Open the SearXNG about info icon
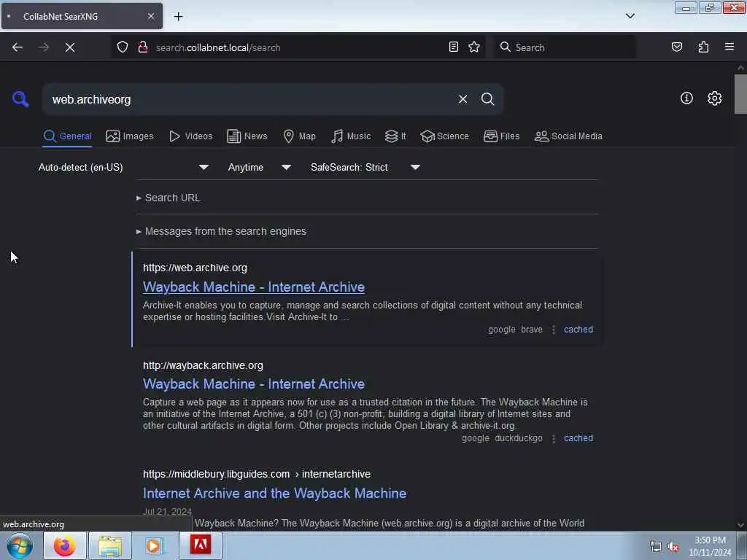The height and width of the screenshot is (560, 747). pyautogui.click(x=686, y=98)
